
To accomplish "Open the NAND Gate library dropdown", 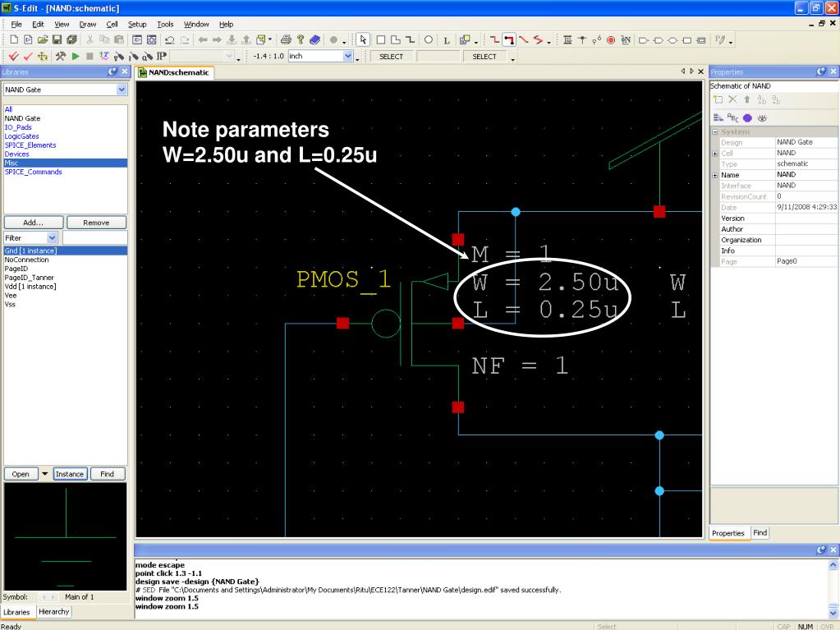I will 122,90.
